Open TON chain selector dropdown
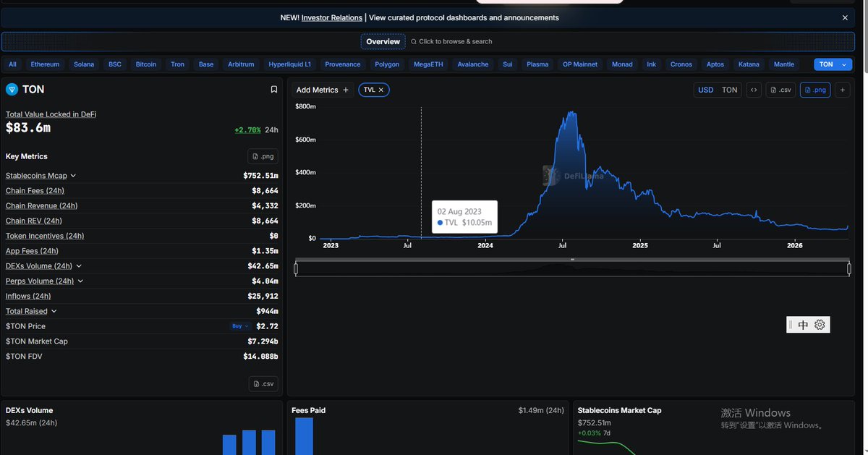The width and height of the screenshot is (868, 455). (x=834, y=64)
